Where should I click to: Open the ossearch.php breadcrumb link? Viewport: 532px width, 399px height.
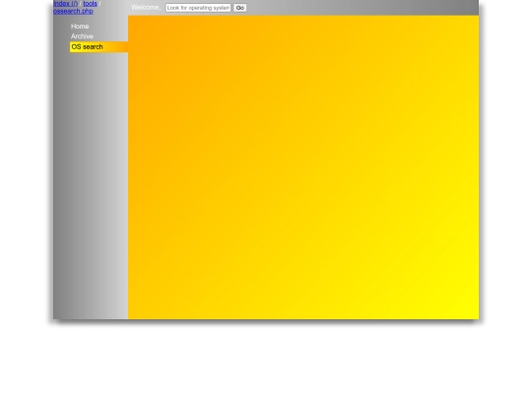[73, 11]
